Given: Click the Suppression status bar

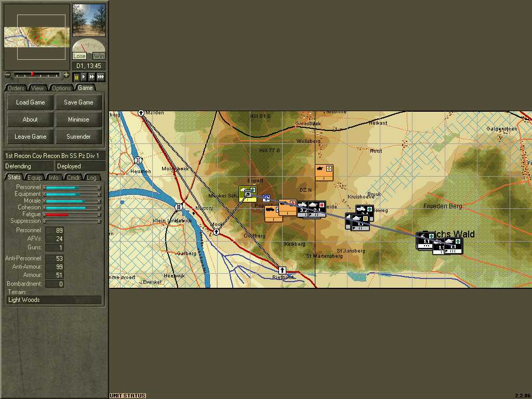Looking at the screenshot, I should pyautogui.click(x=72, y=221).
